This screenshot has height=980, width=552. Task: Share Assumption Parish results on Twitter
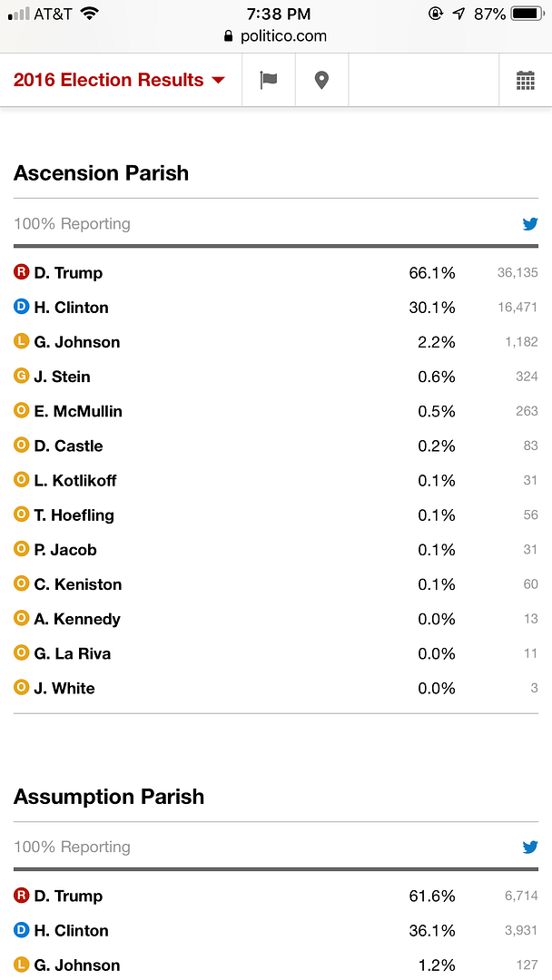click(x=530, y=848)
